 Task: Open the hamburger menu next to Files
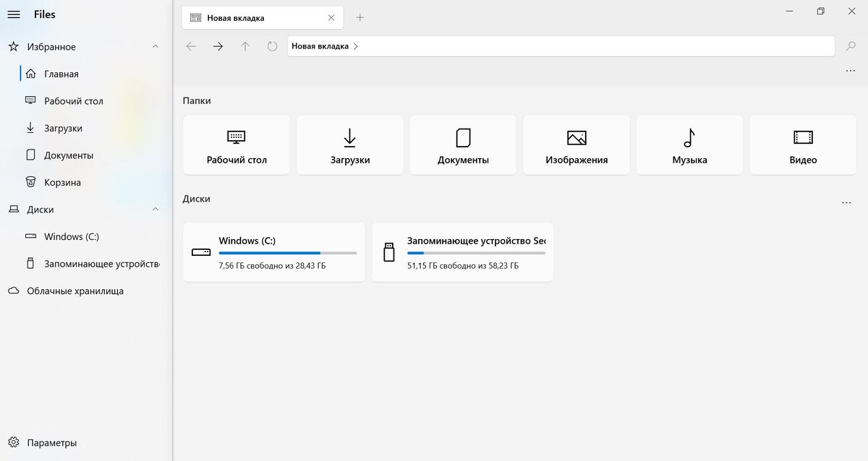pos(13,14)
